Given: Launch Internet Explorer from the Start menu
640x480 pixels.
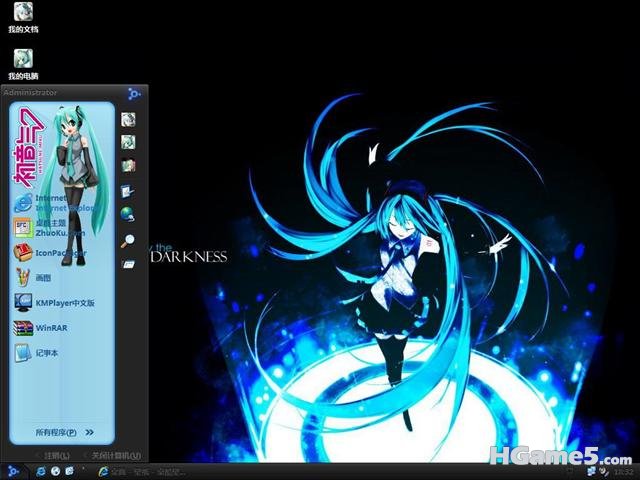Looking at the screenshot, I should (56, 203).
